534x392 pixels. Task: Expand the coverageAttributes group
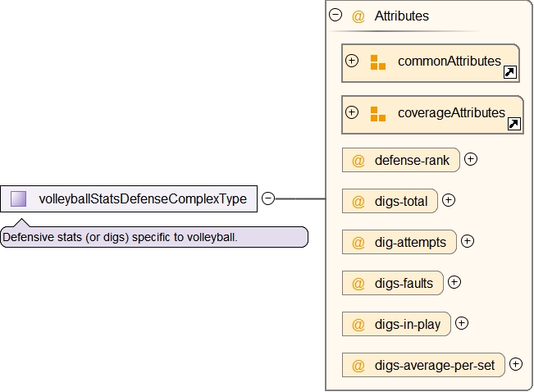[x=352, y=112]
